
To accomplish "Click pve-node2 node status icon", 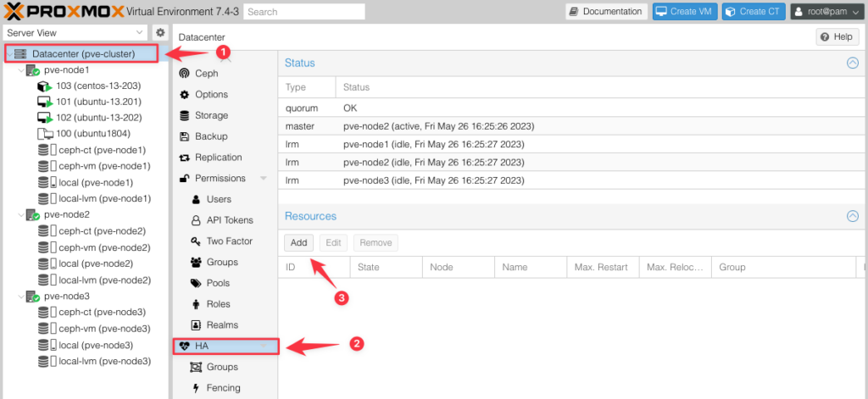I will point(33,214).
